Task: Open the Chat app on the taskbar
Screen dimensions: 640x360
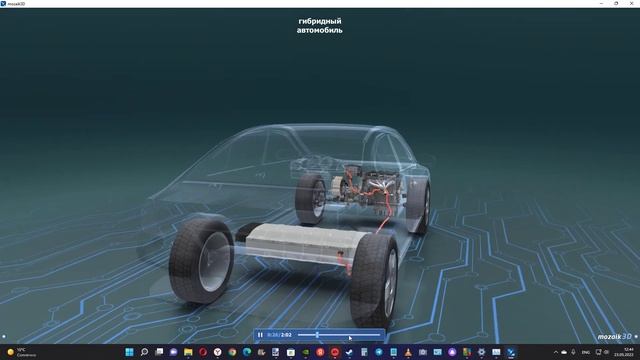Action: pyautogui.click(x=173, y=352)
